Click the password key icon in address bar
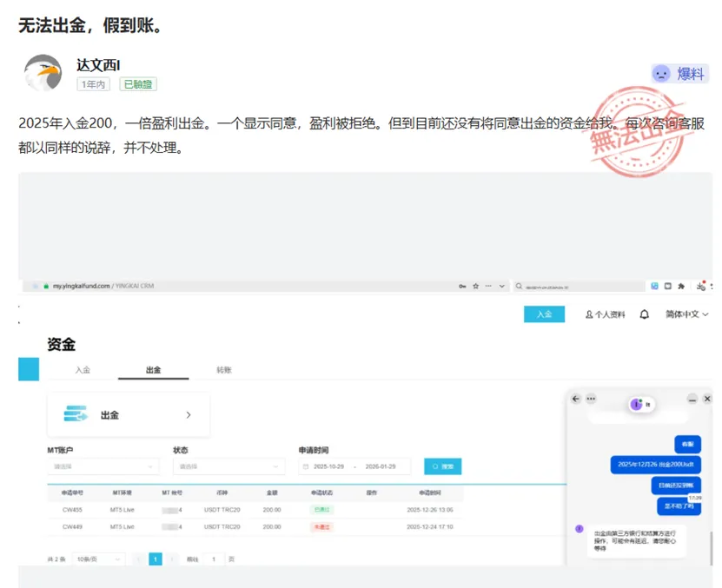The width and height of the screenshot is (722, 588). [x=462, y=286]
